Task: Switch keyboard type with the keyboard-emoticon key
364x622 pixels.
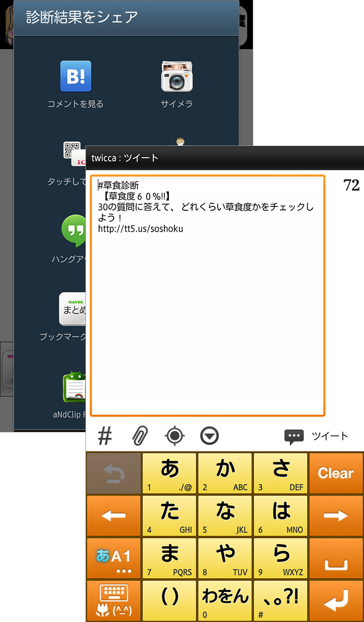Action: click(114, 601)
